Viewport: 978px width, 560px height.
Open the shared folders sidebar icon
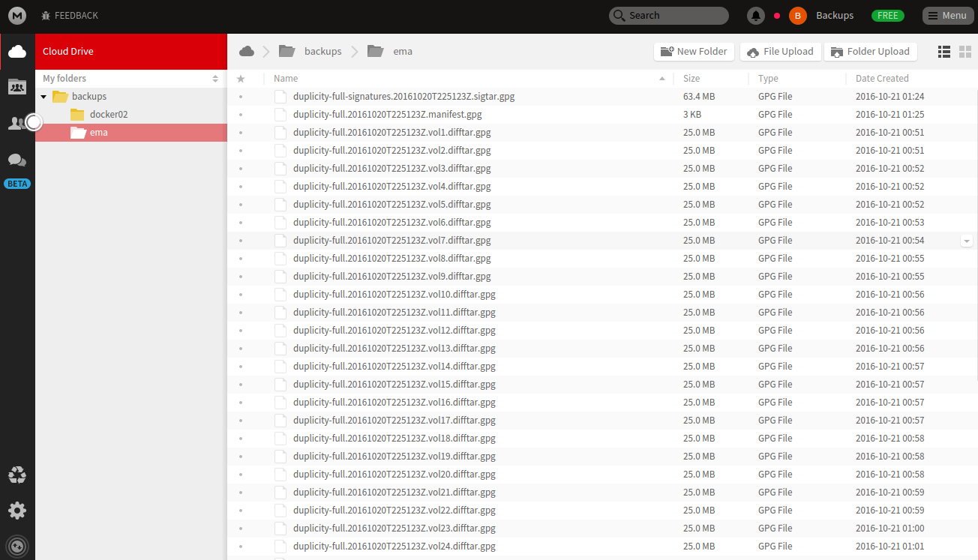[x=17, y=87]
